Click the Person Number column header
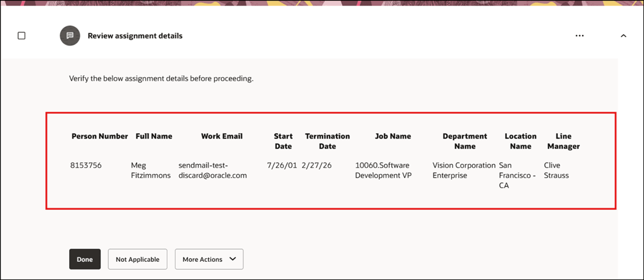Image resolution: width=644 pixels, height=280 pixels. point(100,136)
